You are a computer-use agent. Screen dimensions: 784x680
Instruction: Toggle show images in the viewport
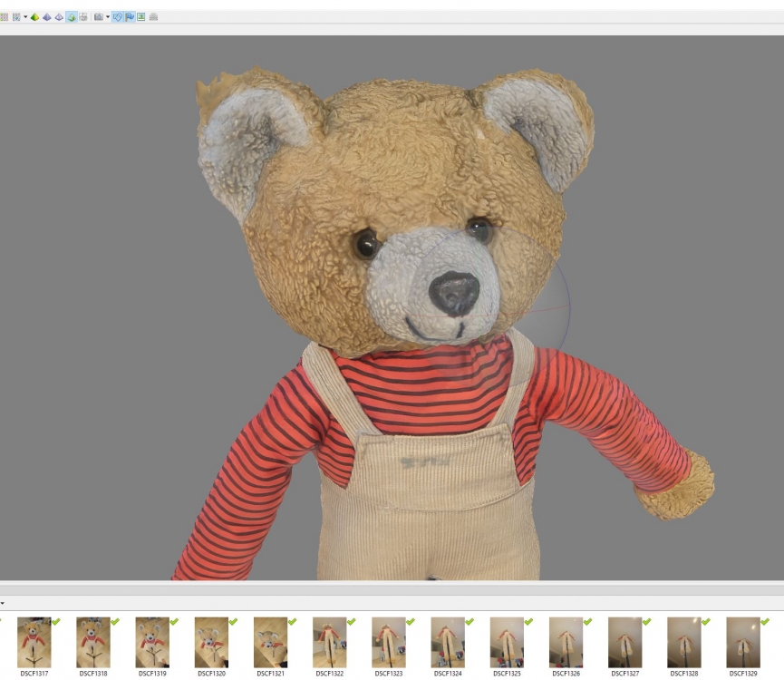point(141,16)
